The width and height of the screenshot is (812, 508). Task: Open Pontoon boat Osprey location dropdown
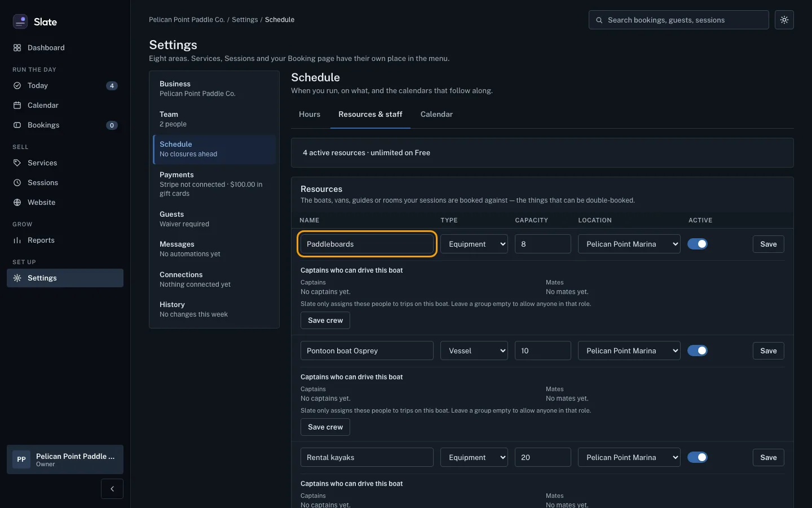pos(629,351)
